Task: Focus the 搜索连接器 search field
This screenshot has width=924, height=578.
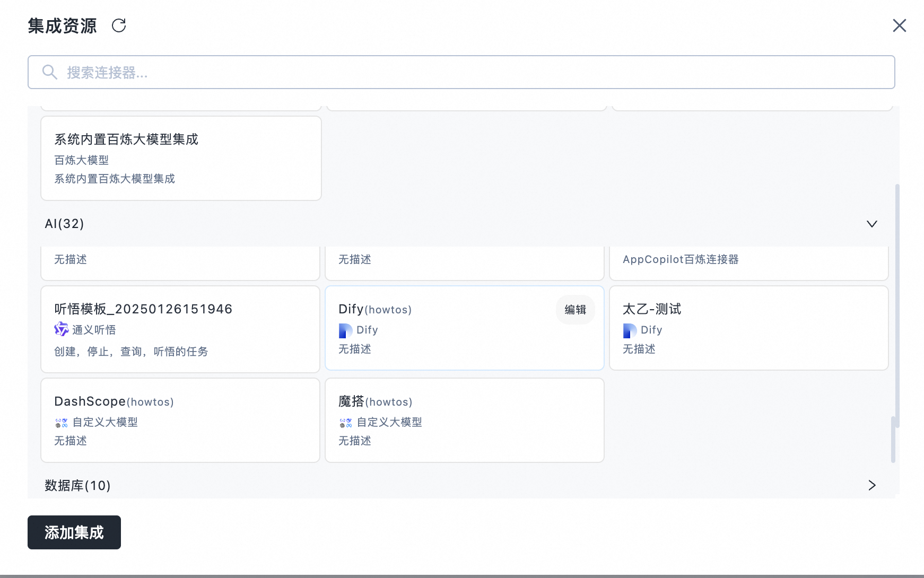Action: pos(461,72)
